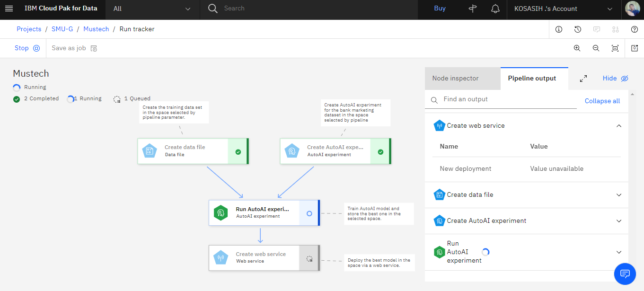Open the comments icon in toolbar
The image size is (644, 291).
[597, 29]
